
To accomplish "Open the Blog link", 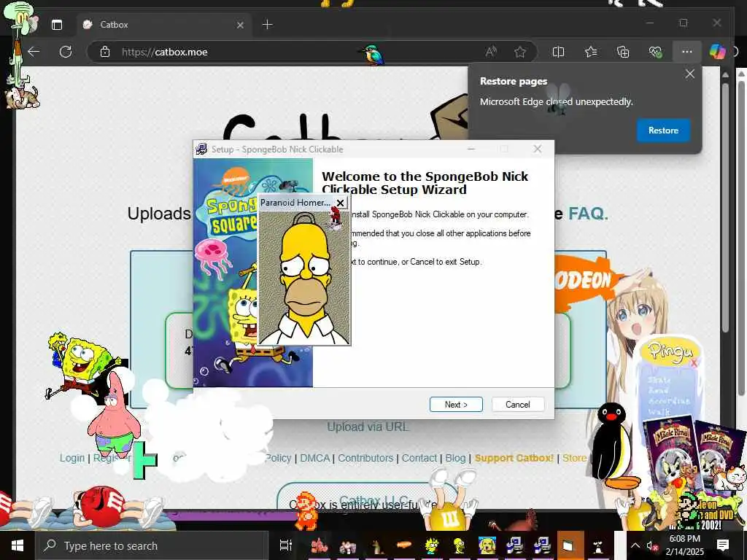I will (455, 458).
